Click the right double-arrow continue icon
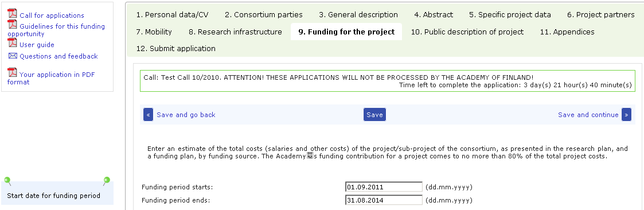This screenshot has height=210, width=644. tap(626, 115)
